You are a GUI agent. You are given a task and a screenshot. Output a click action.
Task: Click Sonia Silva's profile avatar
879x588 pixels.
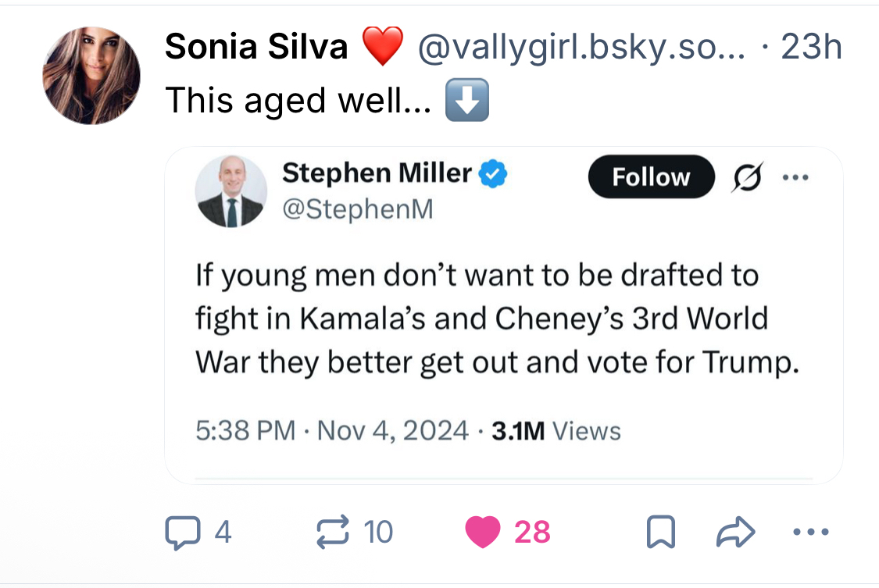coord(91,76)
